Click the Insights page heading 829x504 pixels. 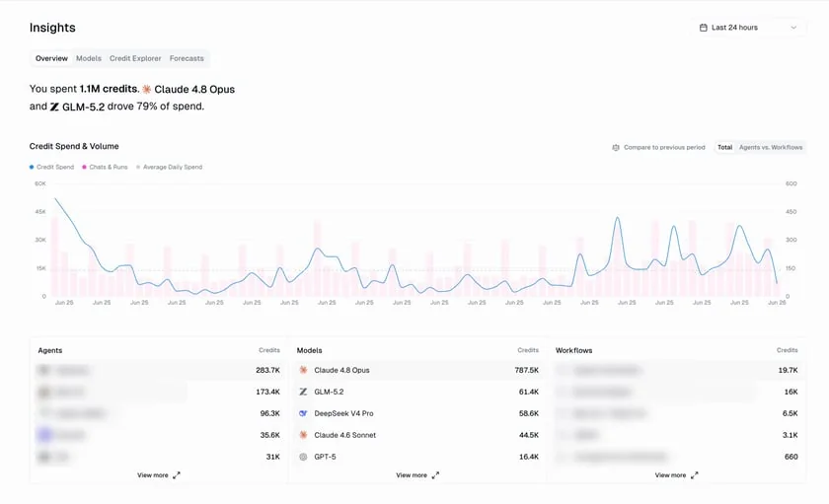pos(52,28)
